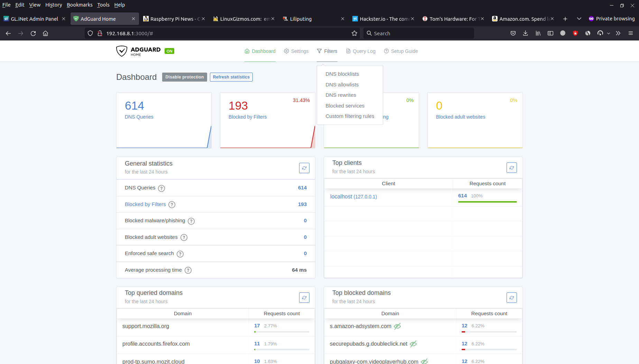Expand the extension dropdown arrow in toolbar
The height and width of the screenshot is (364, 639).
(609, 34)
